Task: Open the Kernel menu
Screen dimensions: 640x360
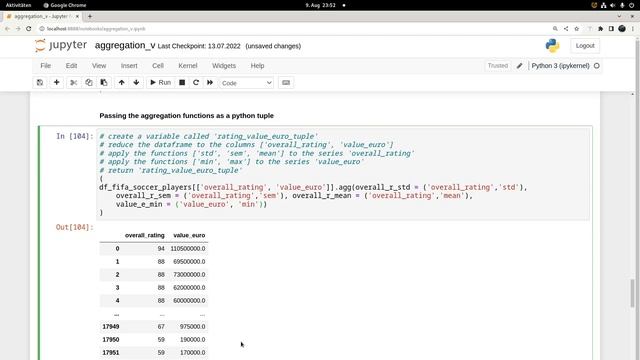Action: [x=188, y=66]
